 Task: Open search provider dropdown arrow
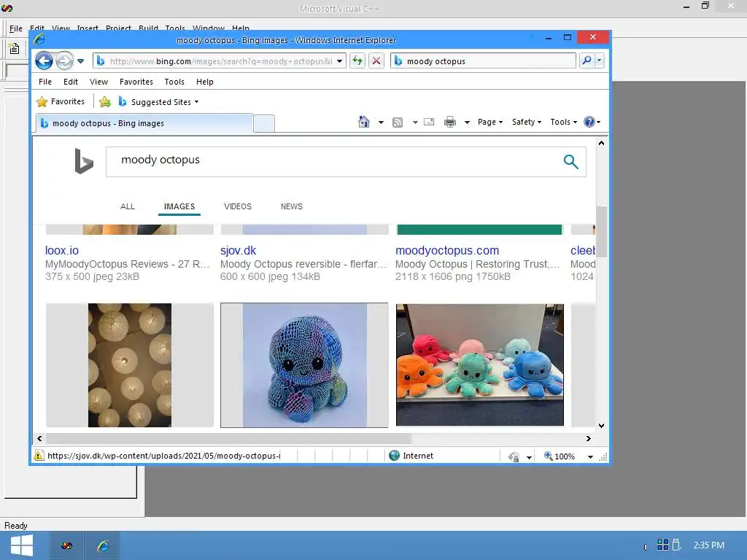[600, 61]
